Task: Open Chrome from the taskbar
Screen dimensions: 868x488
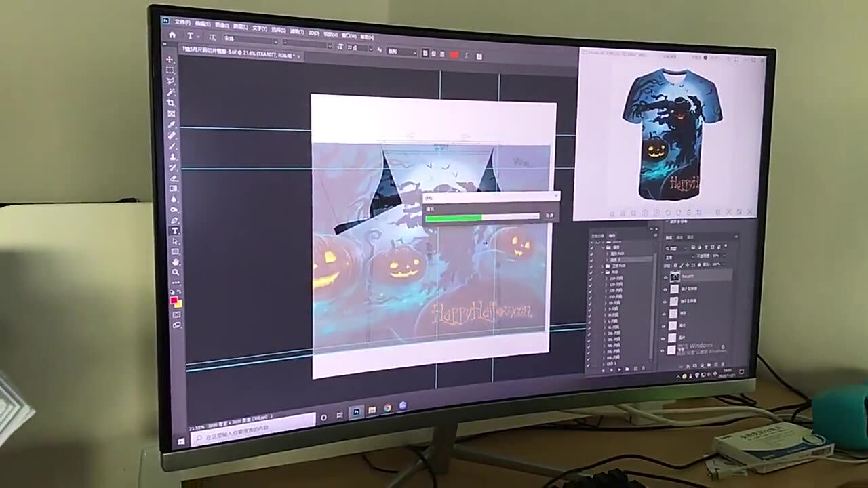Action: [387, 408]
